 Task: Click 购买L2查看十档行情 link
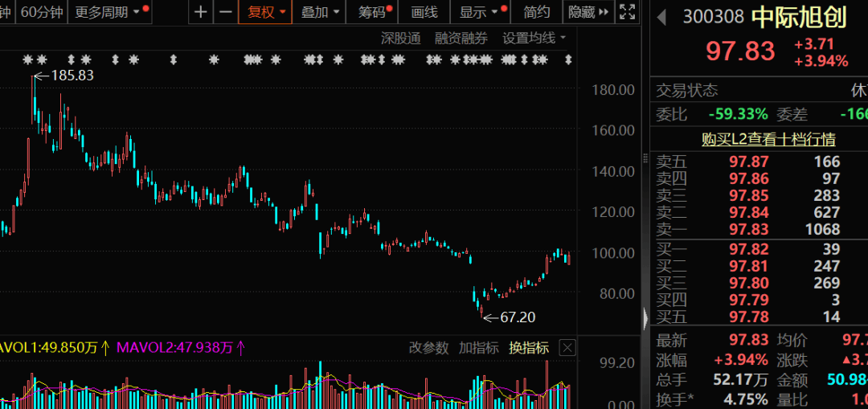point(768,139)
